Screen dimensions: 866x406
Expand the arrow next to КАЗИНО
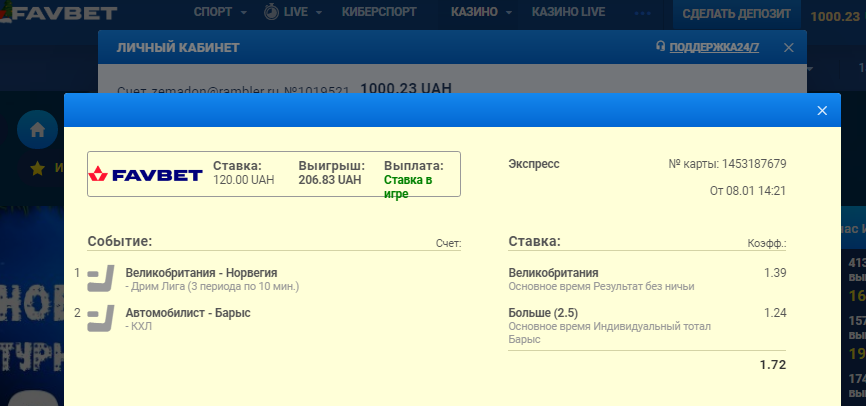[509, 13]
